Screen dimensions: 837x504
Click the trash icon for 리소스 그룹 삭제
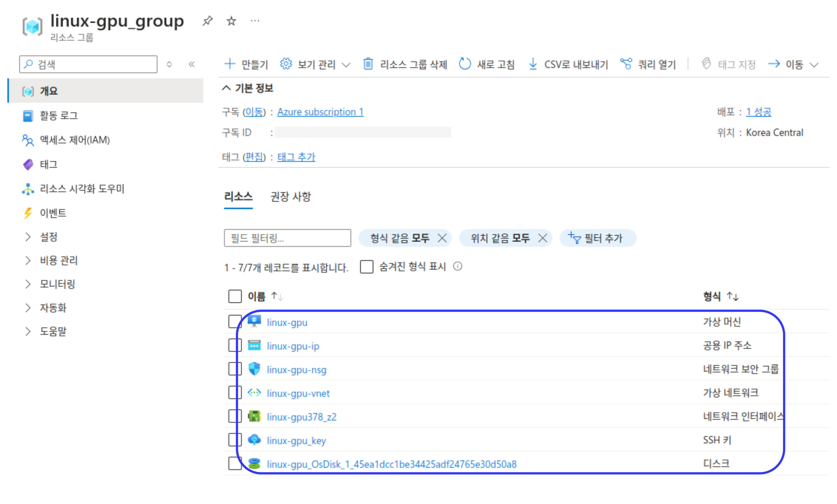click(368, 64)
